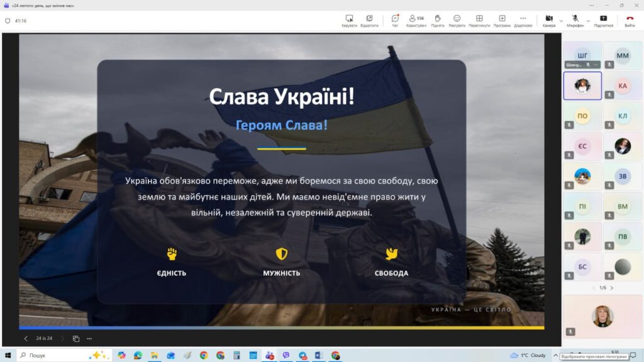644x362 pixels.
Task: Open the Реагувати reactions menu
Action: point(457,20)
